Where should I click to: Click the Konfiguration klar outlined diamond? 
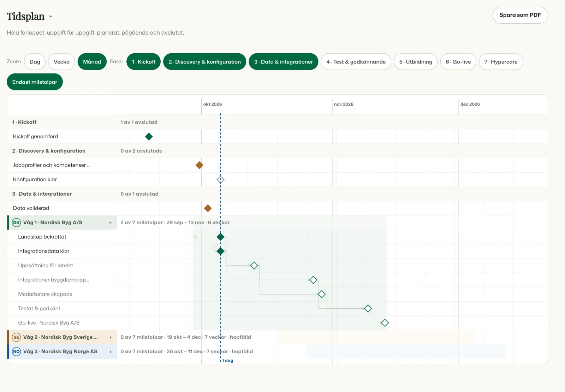(x=221, y=179)
